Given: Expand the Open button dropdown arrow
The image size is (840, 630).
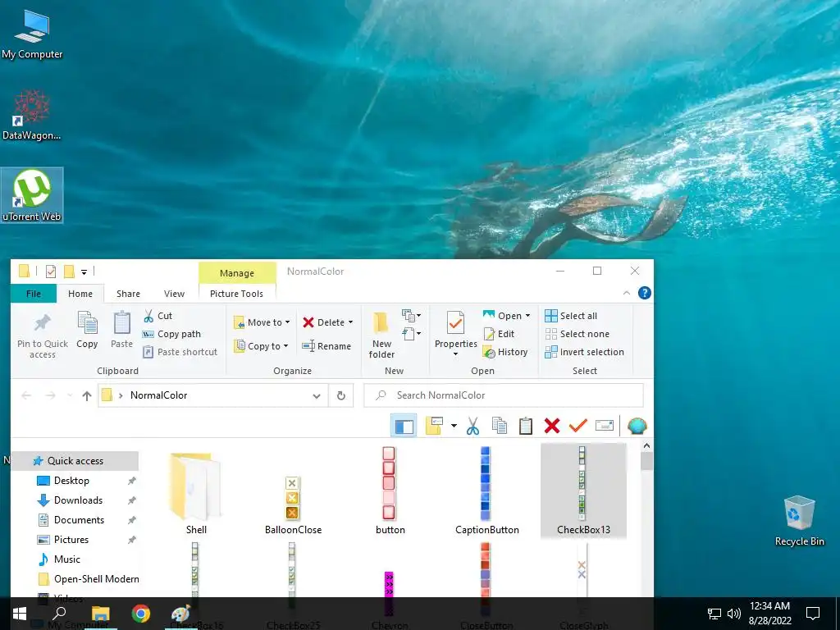Looking at the screenshot, I should pyautogui.click(x=527, y=316).
